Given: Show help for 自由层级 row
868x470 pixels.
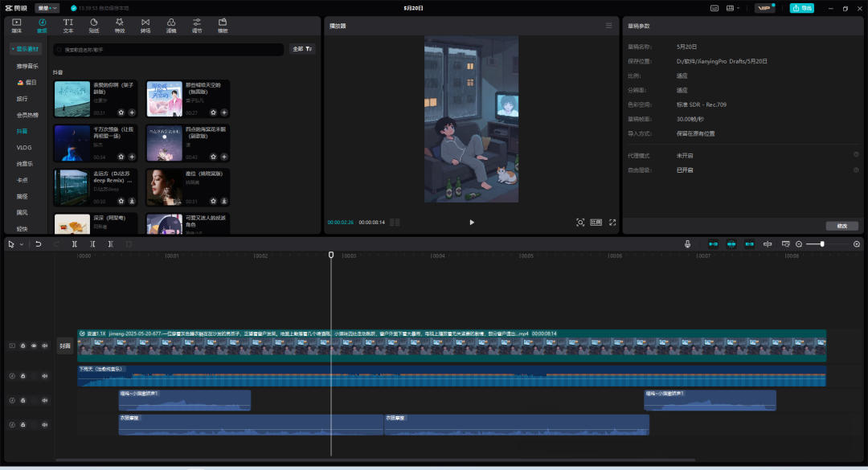Looking at the screenshot, I should pos(856,170).
